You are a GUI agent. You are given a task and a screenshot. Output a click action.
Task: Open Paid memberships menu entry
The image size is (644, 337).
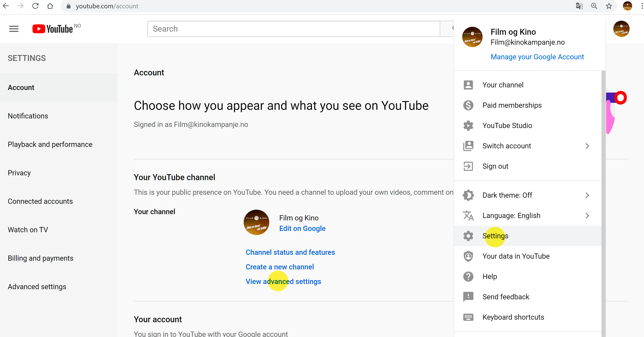tap(528, 105)
